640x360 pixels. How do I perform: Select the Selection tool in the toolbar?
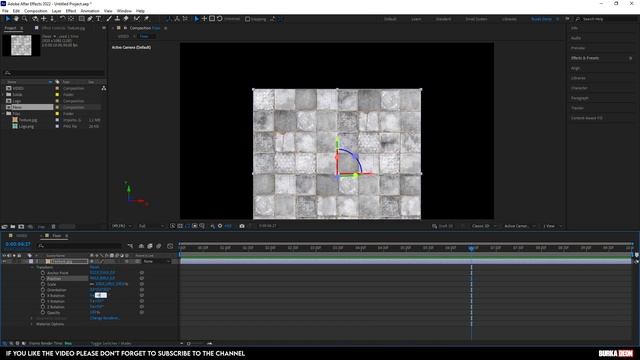pos(7,19)
